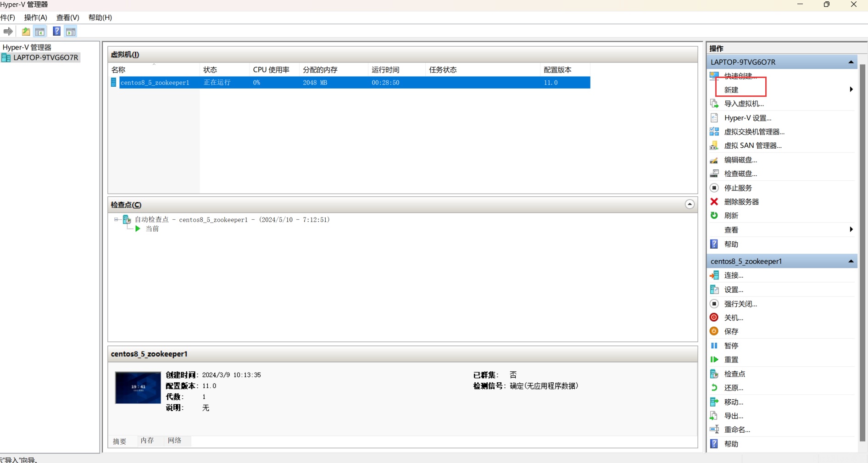
Task: Sort by 分配的内存 column header
Action: 334,70
